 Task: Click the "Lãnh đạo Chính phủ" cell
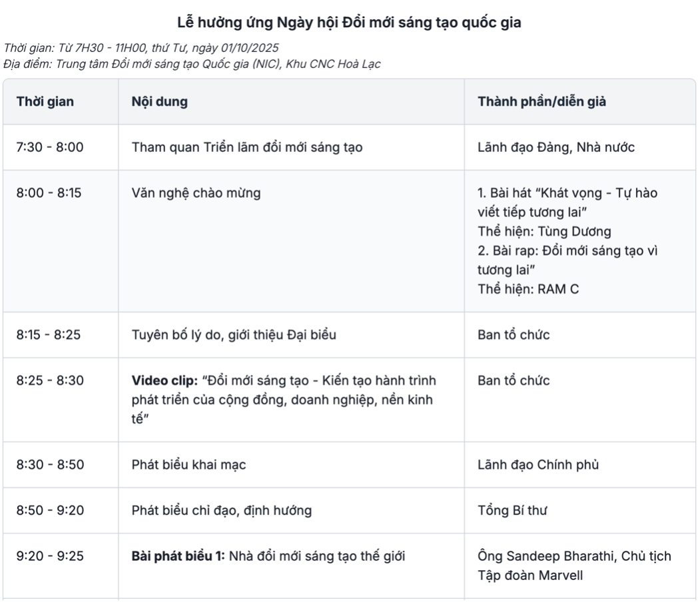538,465
